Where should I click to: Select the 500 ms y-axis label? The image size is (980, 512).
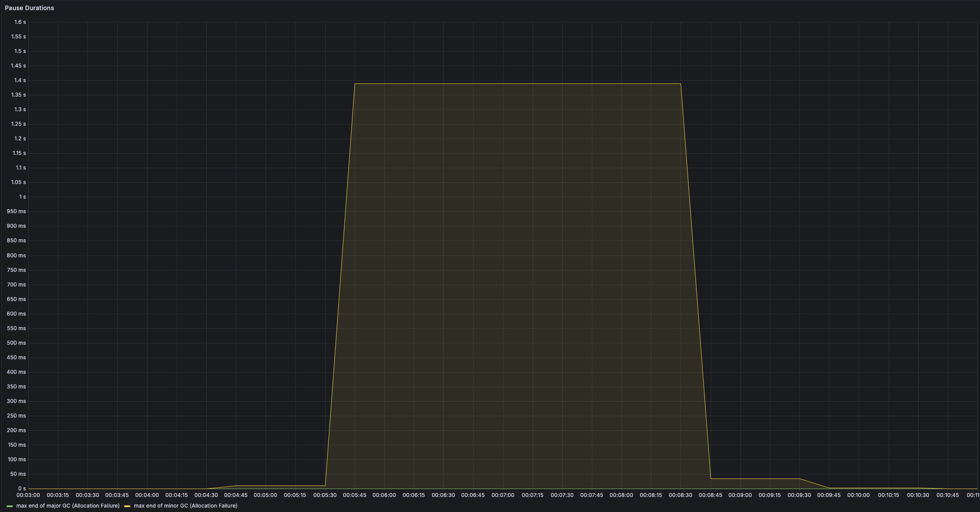coord(16,343)
